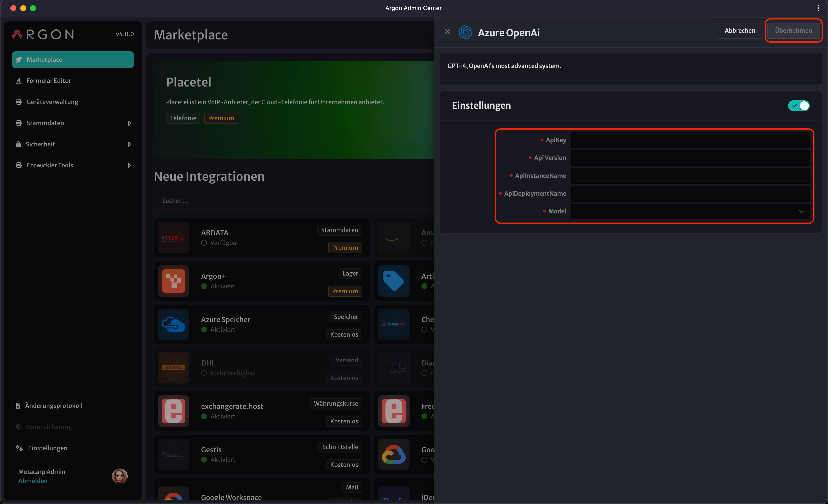Click the Geräteverwaltung printer icon
This screenshot has height=504, width=828.
point(19,102)
